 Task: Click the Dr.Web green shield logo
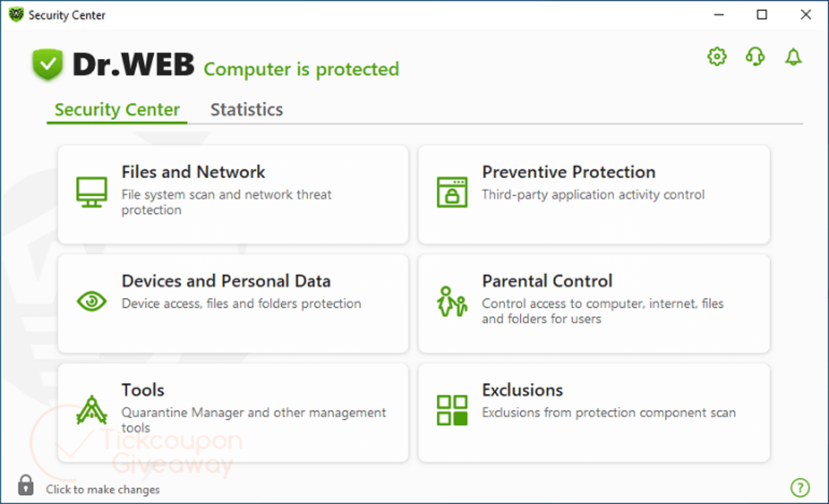pos(47,64)
